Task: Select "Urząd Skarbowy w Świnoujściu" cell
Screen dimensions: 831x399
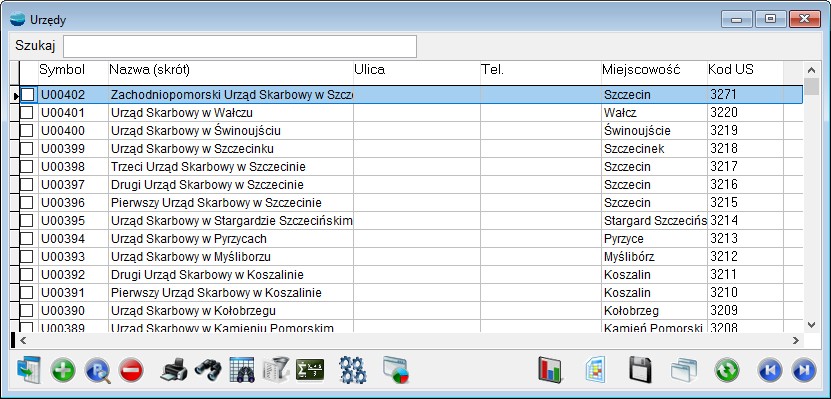Action: (231, 131)
